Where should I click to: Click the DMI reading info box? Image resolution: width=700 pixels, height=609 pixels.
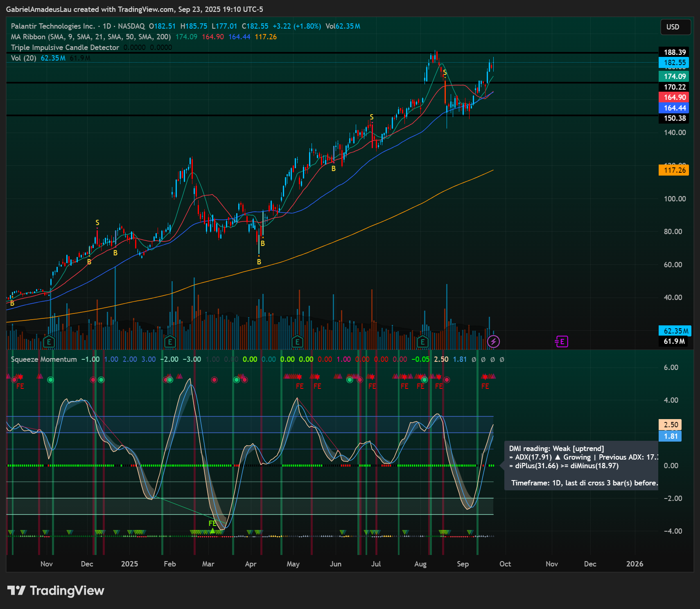pos(581,466)
